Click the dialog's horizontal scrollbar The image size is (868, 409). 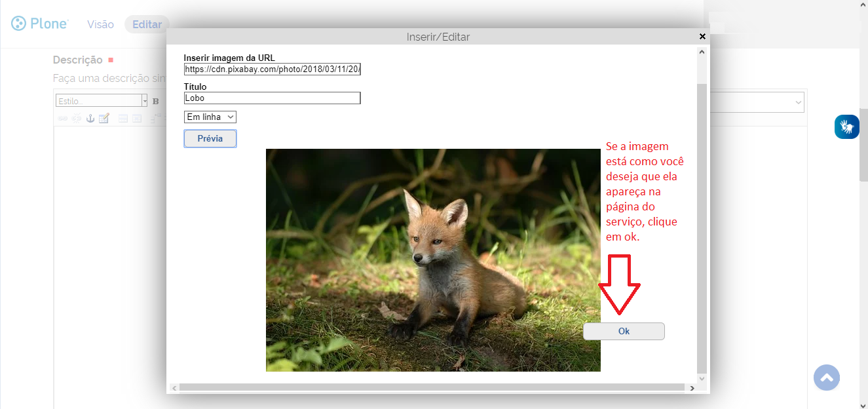(x=432, y=388)
